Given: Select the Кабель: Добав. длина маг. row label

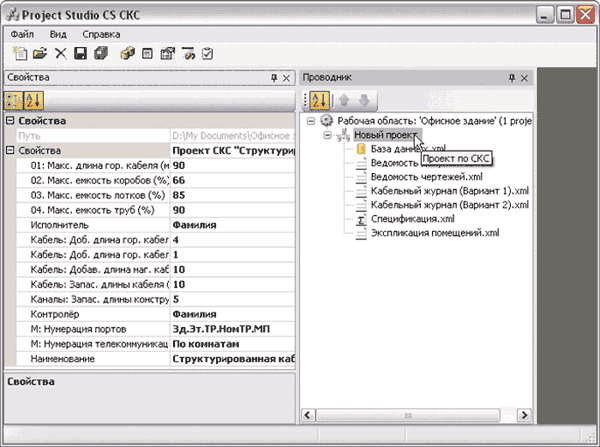Looking at the screenshot, I should pos(99,270).
